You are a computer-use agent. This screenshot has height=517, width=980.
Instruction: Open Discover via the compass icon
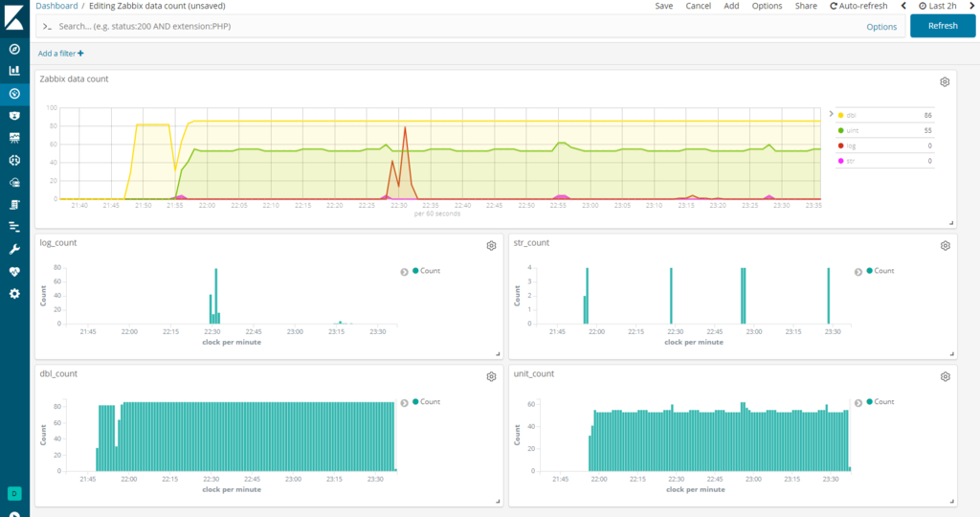coord(14,49)
